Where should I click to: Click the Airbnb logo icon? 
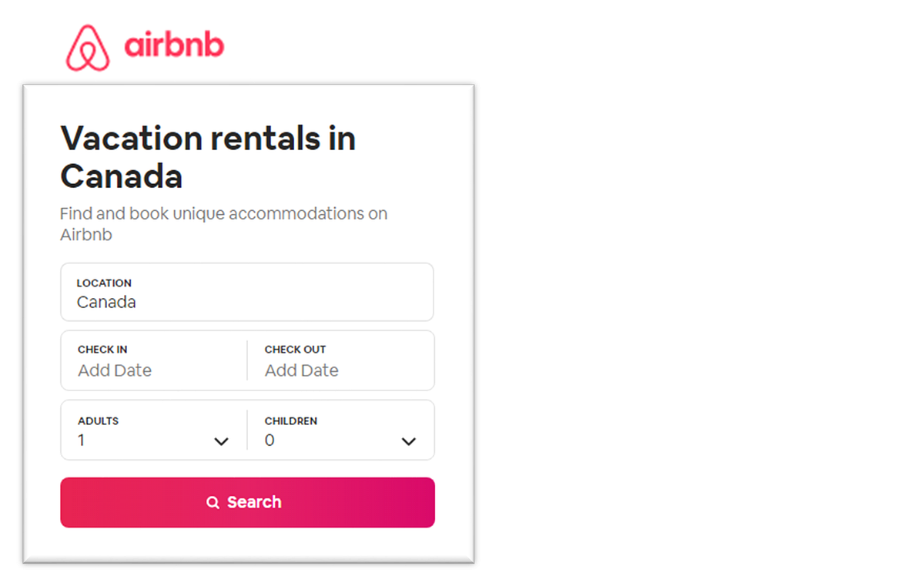tap(86, 48)
